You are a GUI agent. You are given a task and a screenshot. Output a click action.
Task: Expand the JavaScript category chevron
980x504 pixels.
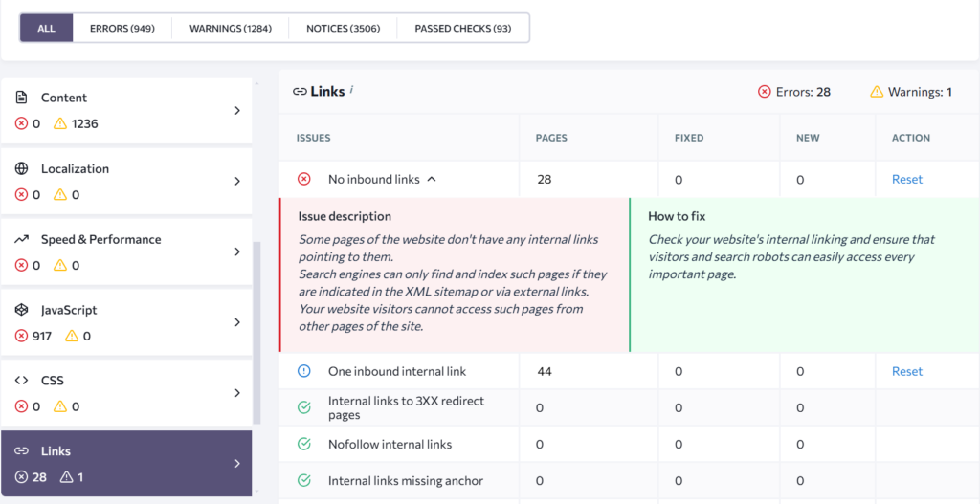click(237, 322)
